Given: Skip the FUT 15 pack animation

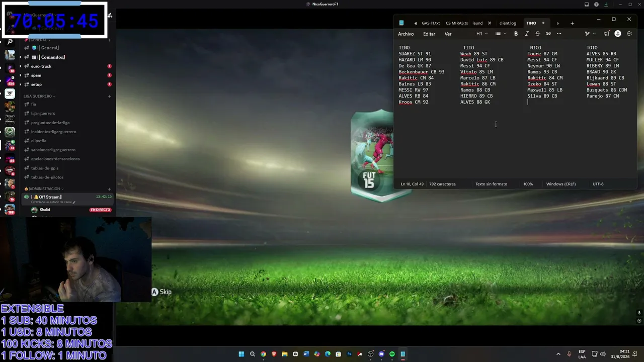Looking at the screenshot, I should pyautogui.click(x=162, y=292).
